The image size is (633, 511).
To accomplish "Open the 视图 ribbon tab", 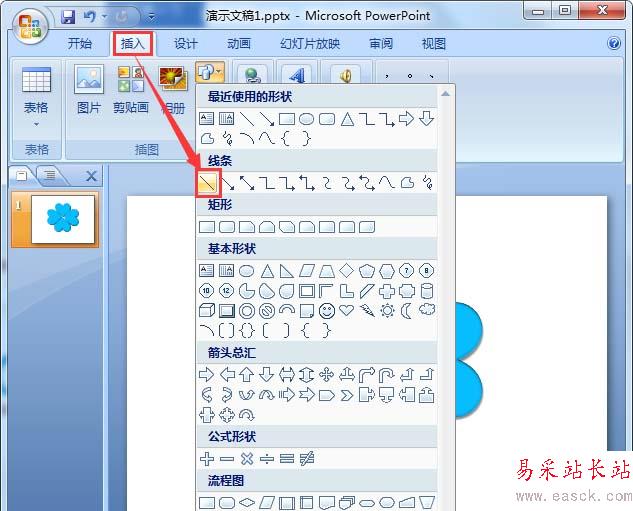I will point(434,43).
